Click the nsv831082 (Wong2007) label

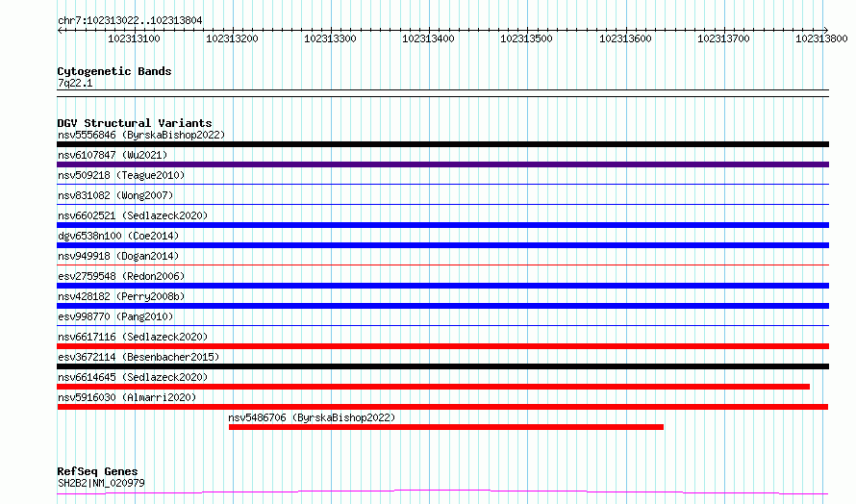[115, 195]
